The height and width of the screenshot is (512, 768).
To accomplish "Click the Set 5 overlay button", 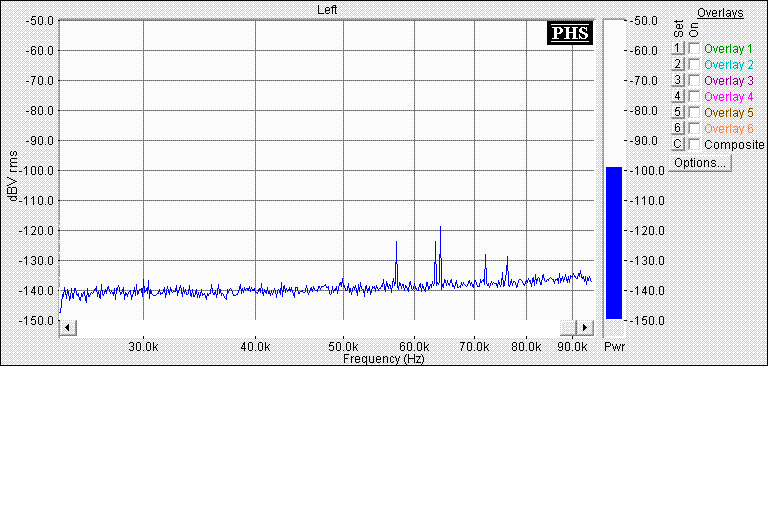I will click(x=677, y=112).
